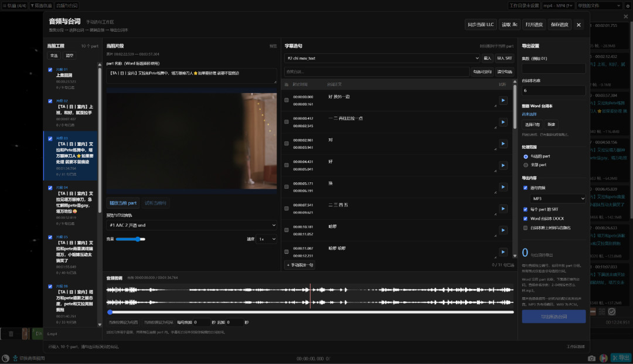Play the subtitle line starting 00:00:04.431
Image resolution: width=633 pixels, height=364 pixels.
tap(503, 165)
